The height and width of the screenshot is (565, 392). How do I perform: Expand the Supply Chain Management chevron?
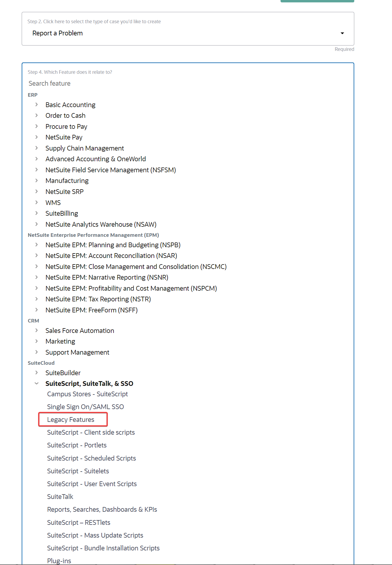pos(37,148)
